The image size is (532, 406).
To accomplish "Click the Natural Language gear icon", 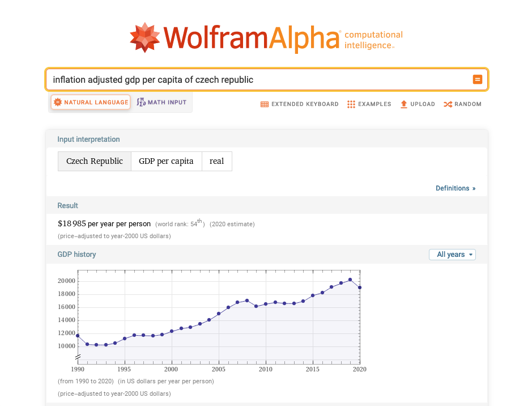I will pyautogui.click(x=58, y=102).
